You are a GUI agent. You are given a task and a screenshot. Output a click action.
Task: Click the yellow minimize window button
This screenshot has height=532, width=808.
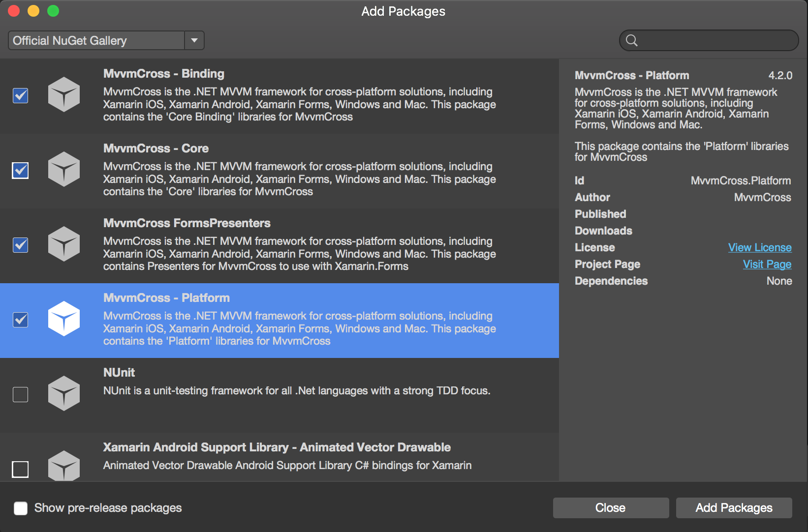33,11
